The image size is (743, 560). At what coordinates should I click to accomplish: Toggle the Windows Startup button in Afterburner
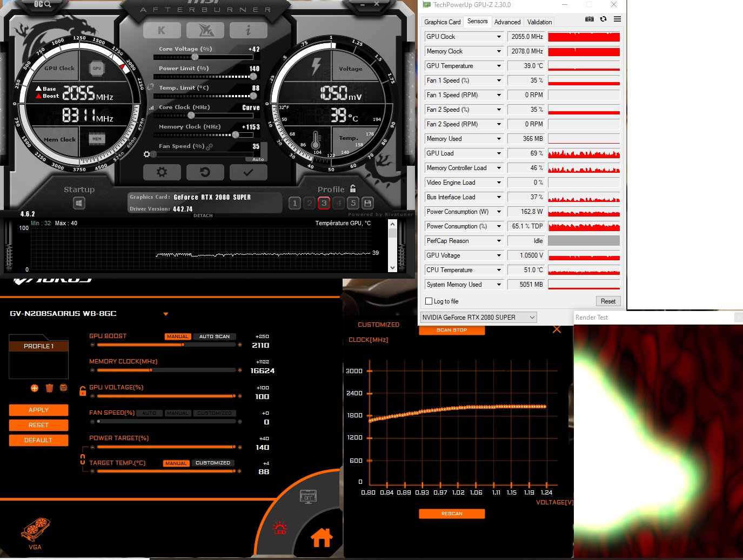(x=79, y=203)
